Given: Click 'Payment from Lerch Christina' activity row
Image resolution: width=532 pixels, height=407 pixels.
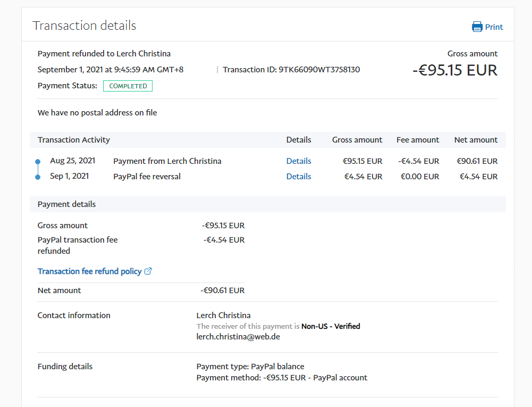Looking at the screenshot, I should tap(167, 161).
